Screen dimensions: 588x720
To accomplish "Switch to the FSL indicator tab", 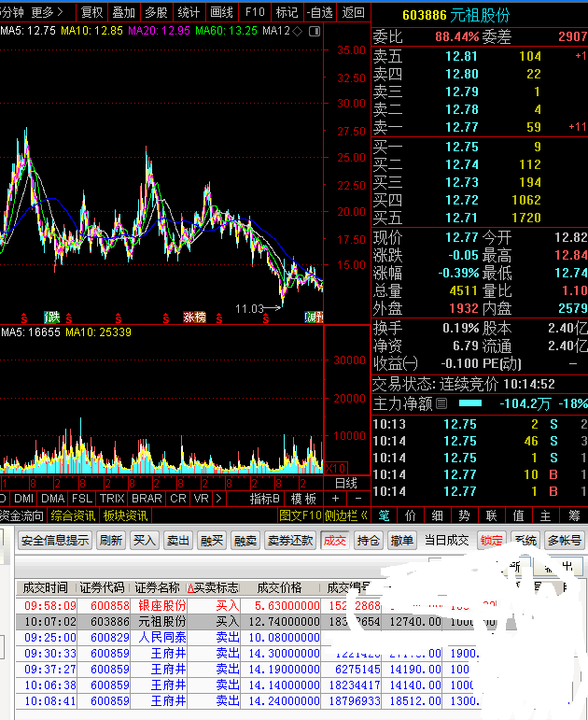I will [x=82, y=499].
